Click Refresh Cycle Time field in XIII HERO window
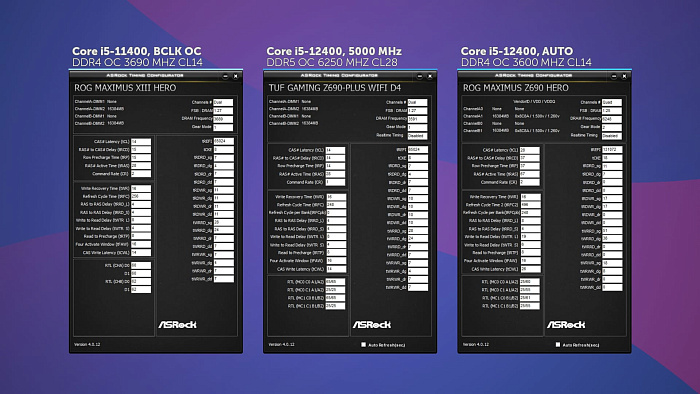 coord(141,196)
